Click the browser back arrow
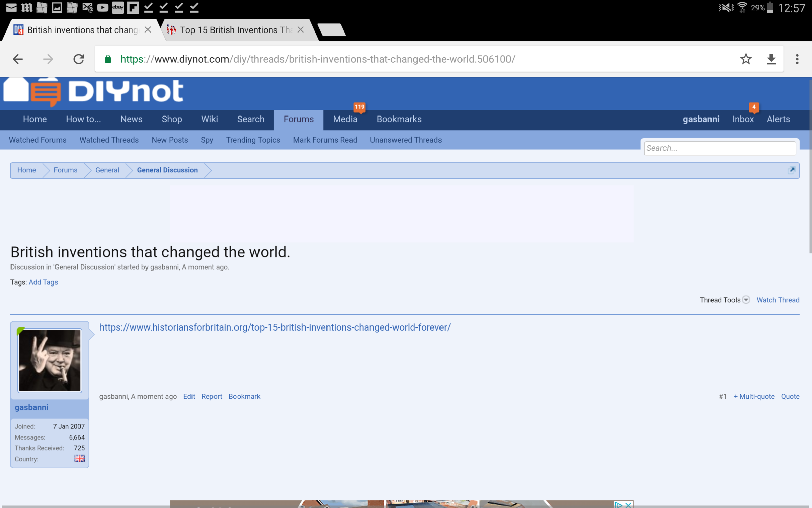The height and width of the screenshot is (508, 812). coord(18,59)
